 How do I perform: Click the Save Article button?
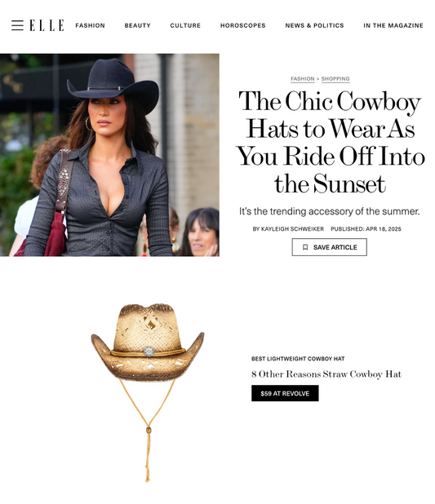click(329, 247)
